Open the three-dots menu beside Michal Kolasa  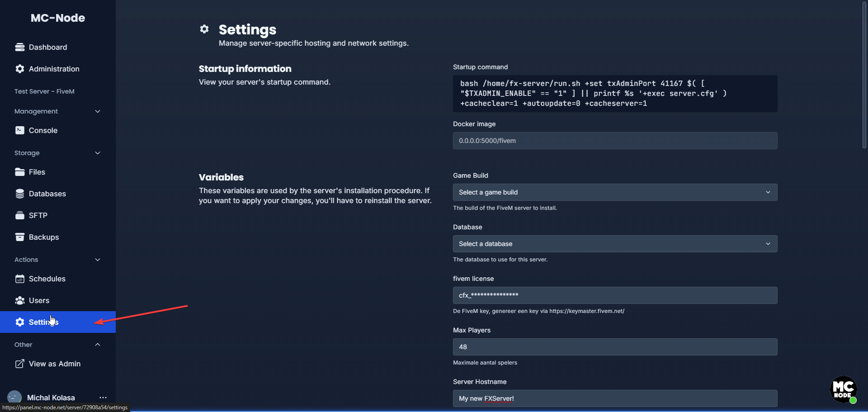(103, 398)
